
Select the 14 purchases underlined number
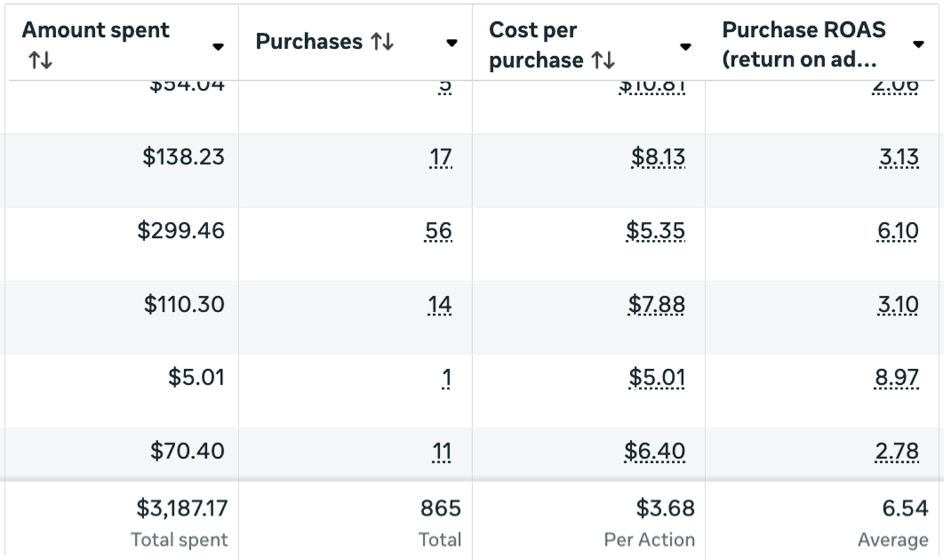[440, 305]
